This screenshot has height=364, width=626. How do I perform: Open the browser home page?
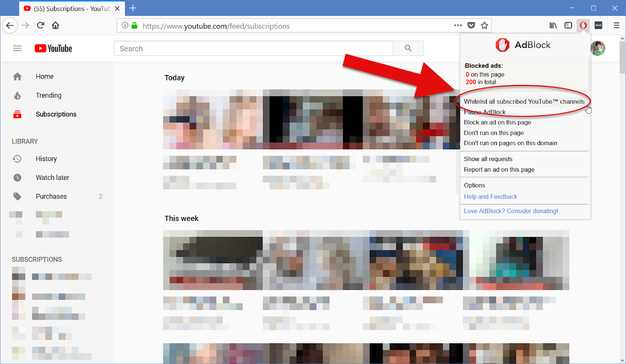56,26
